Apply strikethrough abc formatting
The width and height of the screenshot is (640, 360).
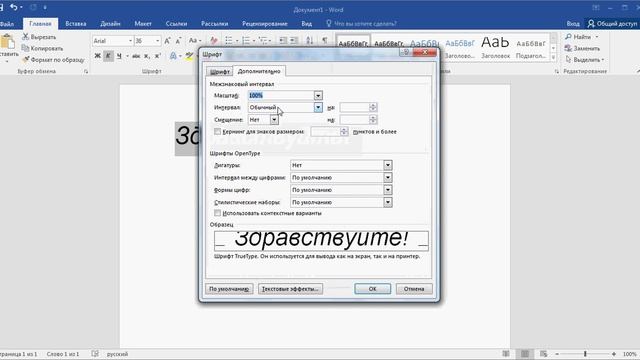[136, 56]
